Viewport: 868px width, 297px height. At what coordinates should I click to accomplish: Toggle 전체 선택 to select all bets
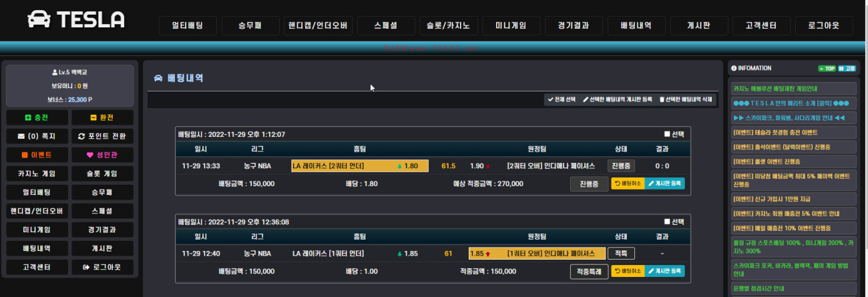[x=561, y=99]
